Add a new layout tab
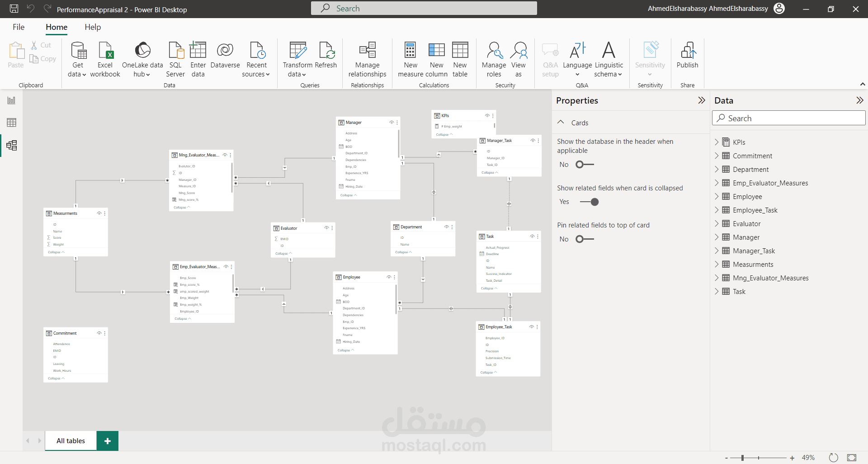 (x=108, y=441)
